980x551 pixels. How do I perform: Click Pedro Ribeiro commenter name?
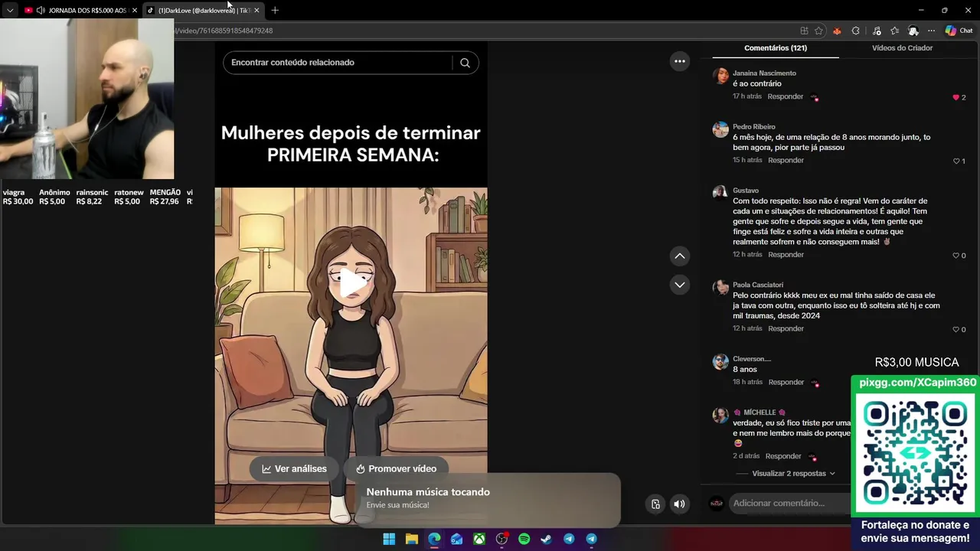754,127
